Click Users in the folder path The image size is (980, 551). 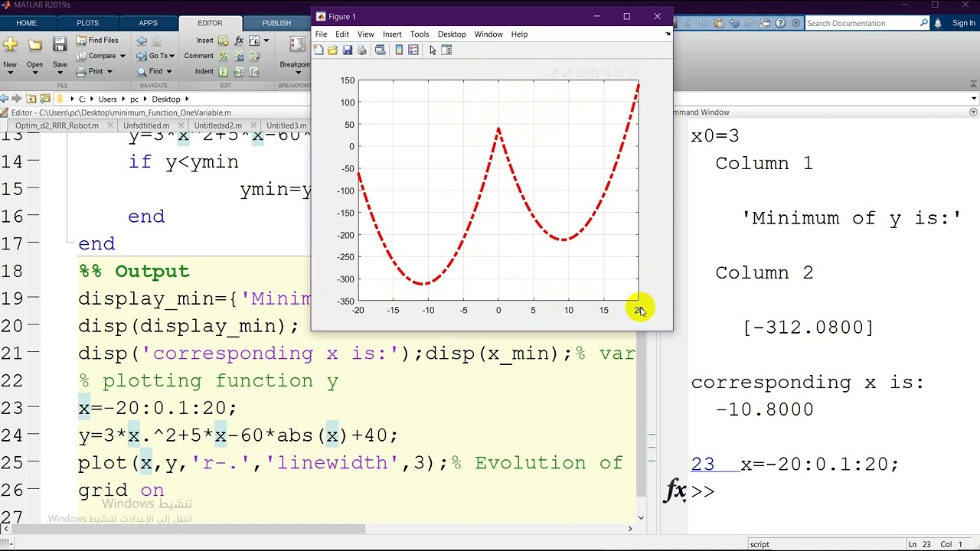pyautogui.click(x=107, y=99)
